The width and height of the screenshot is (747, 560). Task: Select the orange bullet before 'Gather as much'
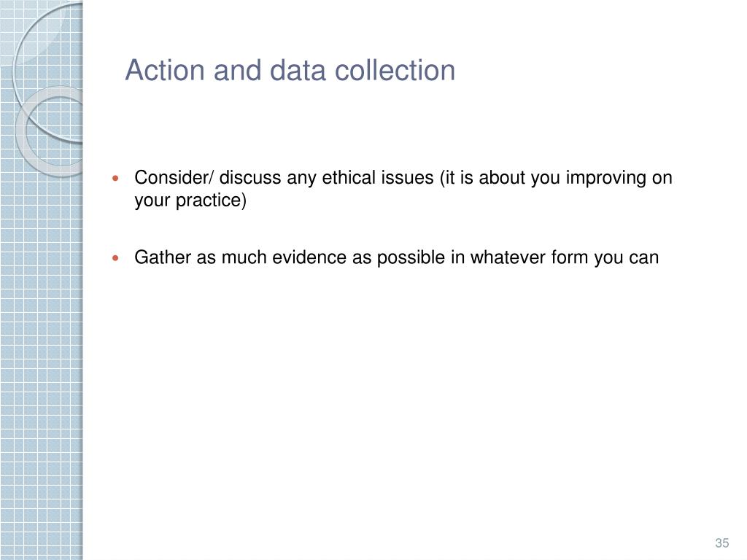115,258
